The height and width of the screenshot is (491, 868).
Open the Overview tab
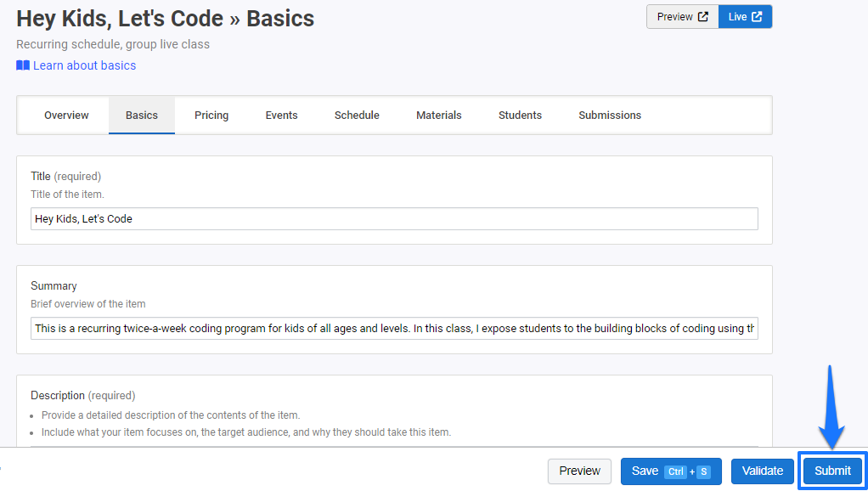click(x=66, y=116)
